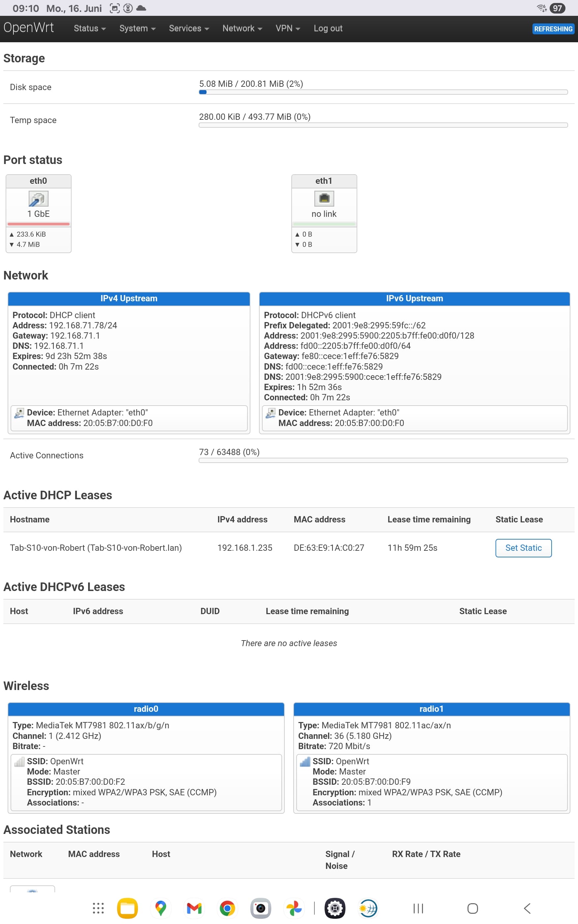Tap the home navigation button
Screen dimensions: 578x924
(x=472, y=908)
